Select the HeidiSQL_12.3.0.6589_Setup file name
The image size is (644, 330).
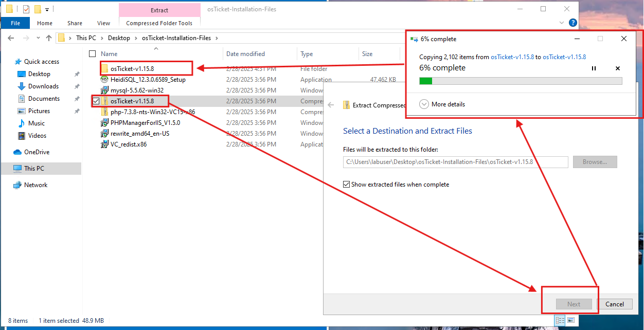[x=148, y=80]
